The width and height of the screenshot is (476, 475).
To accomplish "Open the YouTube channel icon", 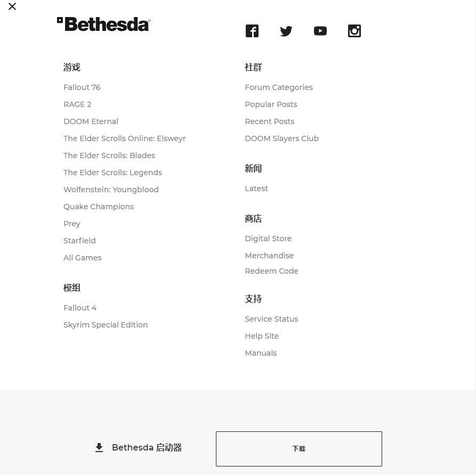I will click(x=320, y=31).
